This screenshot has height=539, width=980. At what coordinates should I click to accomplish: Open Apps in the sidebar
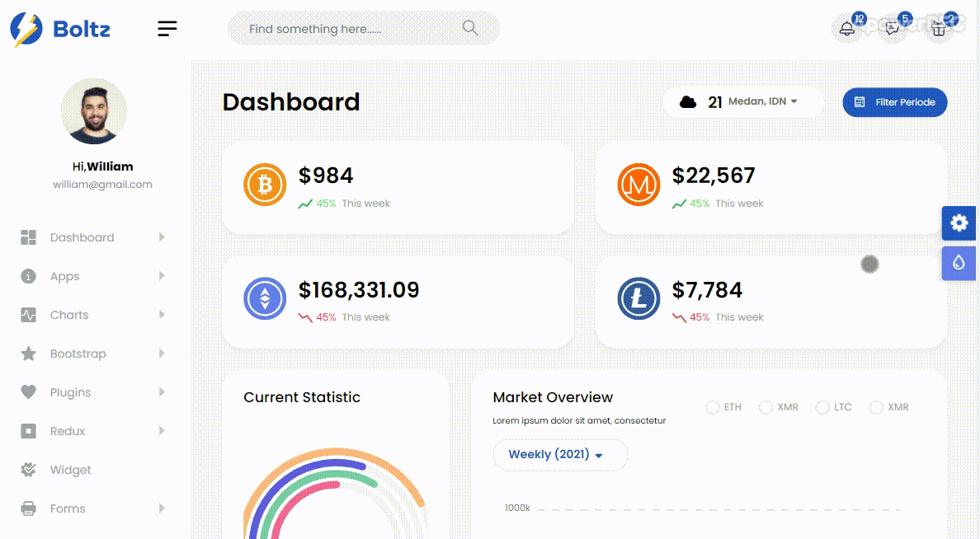pyautogui.click(x=65, y=276)
